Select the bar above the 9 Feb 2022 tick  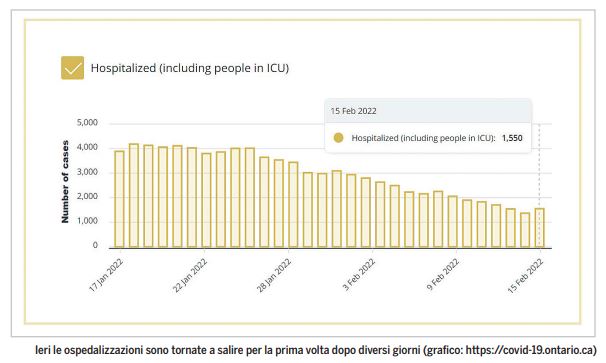coord(453,222)
